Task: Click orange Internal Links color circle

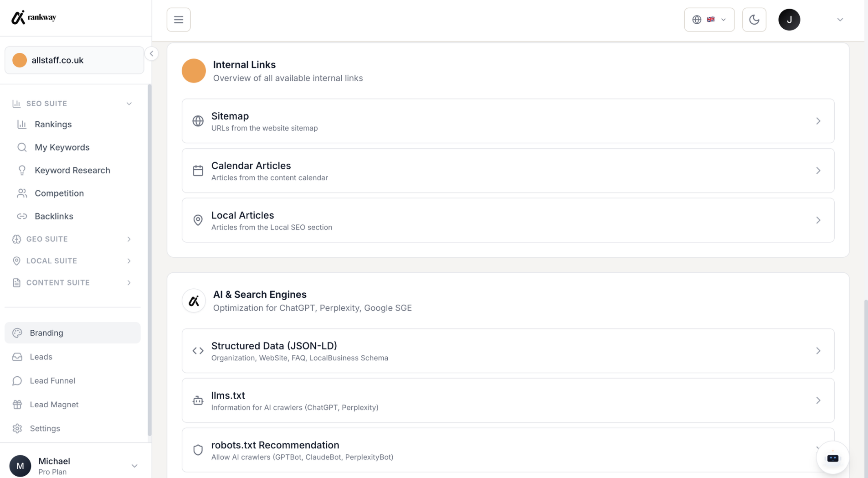Action: click(194, 71)
